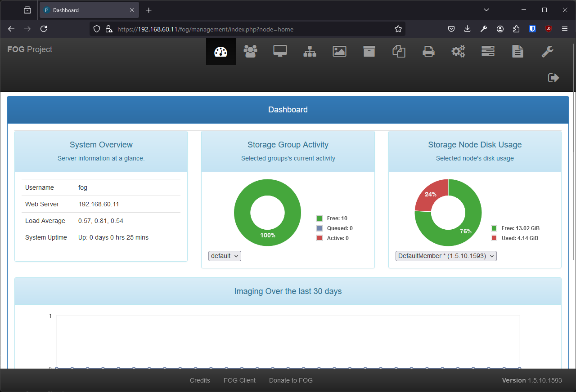Viewport: 576px width, 392px height.
Task: Click the blue Queued legend swatch
Action: tap(319, 228)
